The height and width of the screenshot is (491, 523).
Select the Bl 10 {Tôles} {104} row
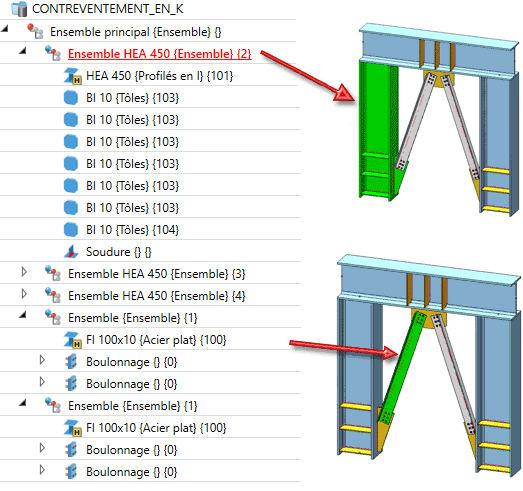point(132,230)
